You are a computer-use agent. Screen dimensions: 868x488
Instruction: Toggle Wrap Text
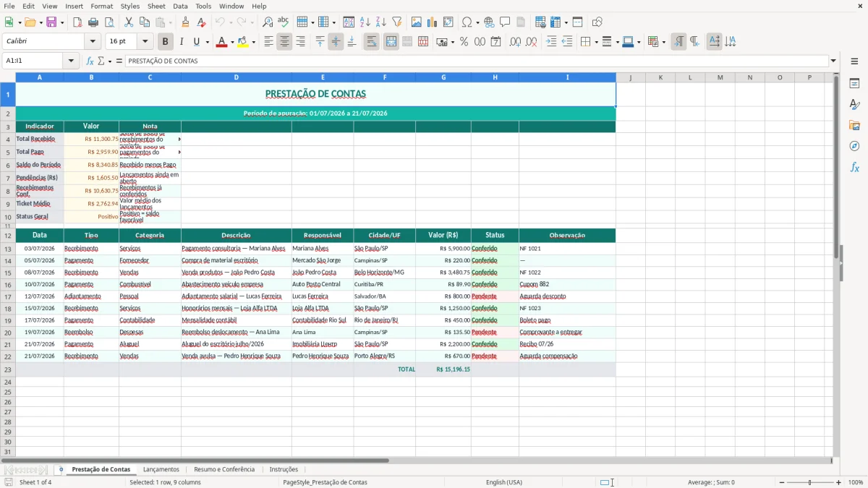point(372,42)
